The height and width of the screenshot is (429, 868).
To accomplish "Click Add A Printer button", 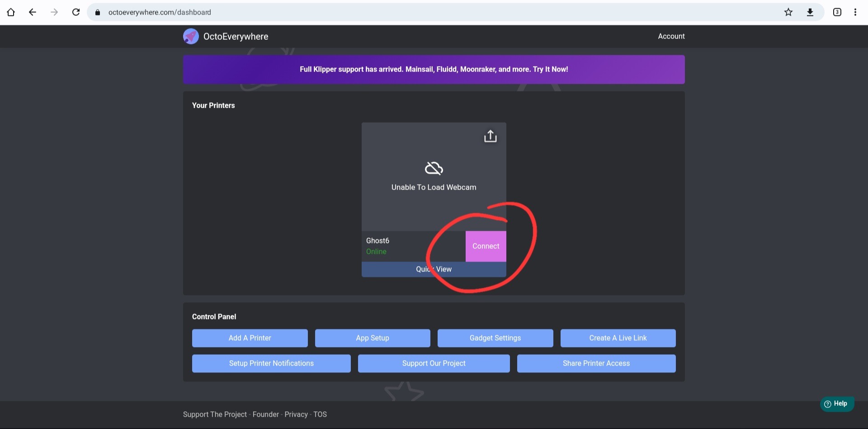I will pos(250,338).
